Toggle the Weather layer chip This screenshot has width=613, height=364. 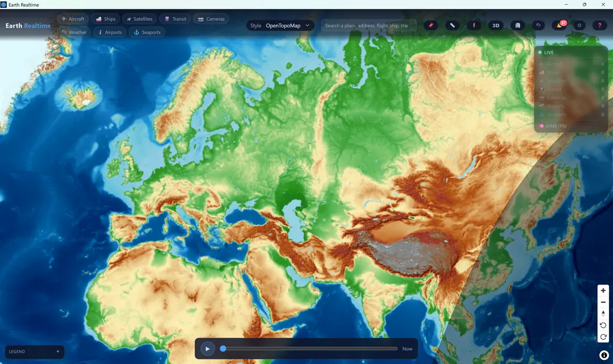(x=74, y=32)
